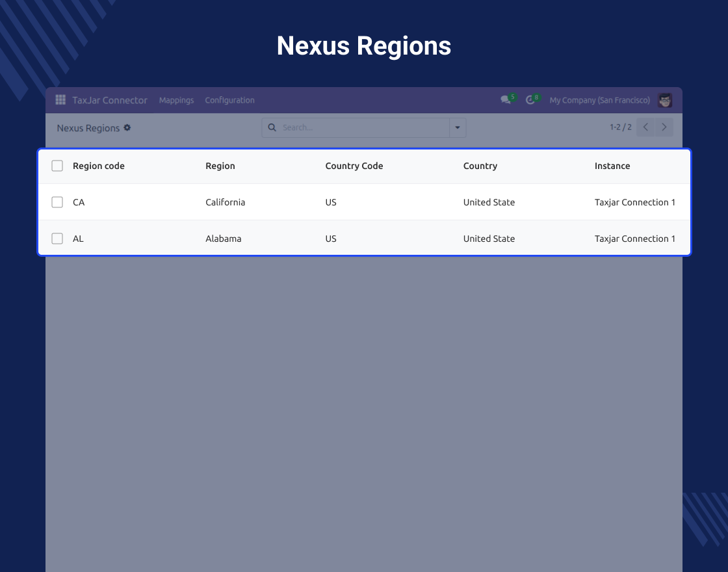The height and width of the screenshot is (572, 728).
Task: Open the gear icon beside Nexus Regions
Action: [x=127, y=127]
